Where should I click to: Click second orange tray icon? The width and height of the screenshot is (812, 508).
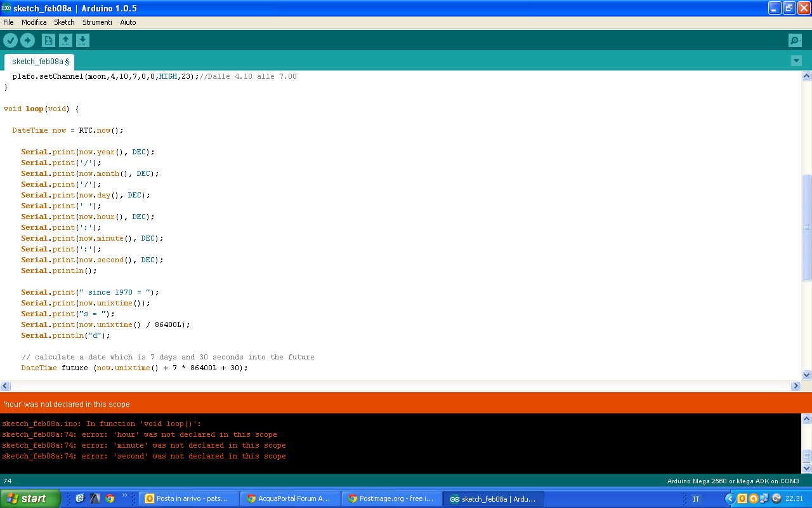tap(753, 498)
